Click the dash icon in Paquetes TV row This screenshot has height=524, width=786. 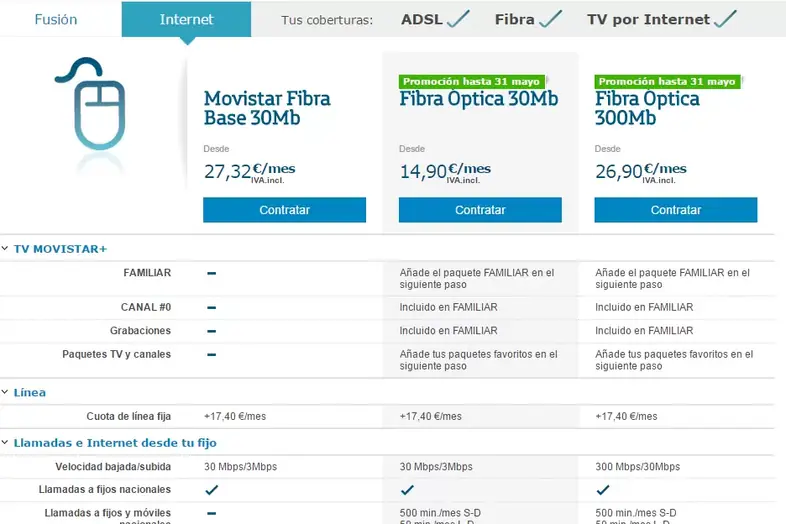(212, 355)
